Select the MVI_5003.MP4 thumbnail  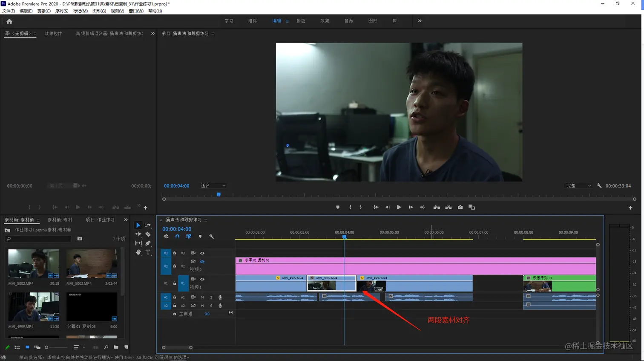[x=92, y=264]
